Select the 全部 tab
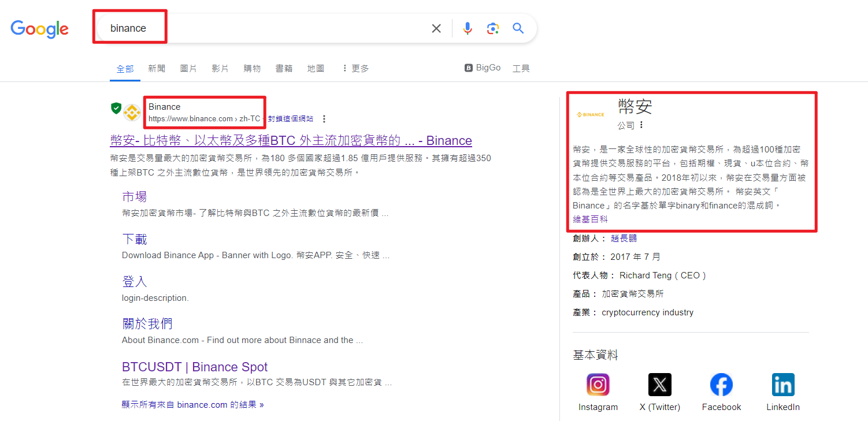Image resolution: width=868 pixels, height=421 pixels. (125, 69)
